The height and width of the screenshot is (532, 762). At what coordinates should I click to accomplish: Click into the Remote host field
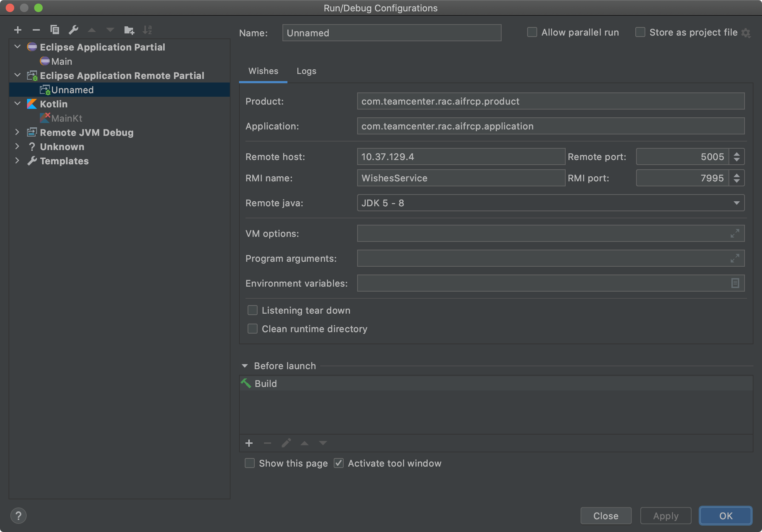point(461,156)
